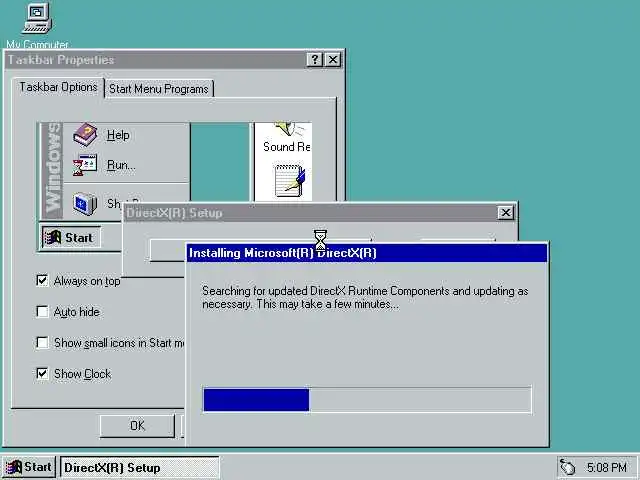The image size is (640, 480).
Task: Click the preview Start button in dialog
Action: pyautogui.click(x=70, y=238)
